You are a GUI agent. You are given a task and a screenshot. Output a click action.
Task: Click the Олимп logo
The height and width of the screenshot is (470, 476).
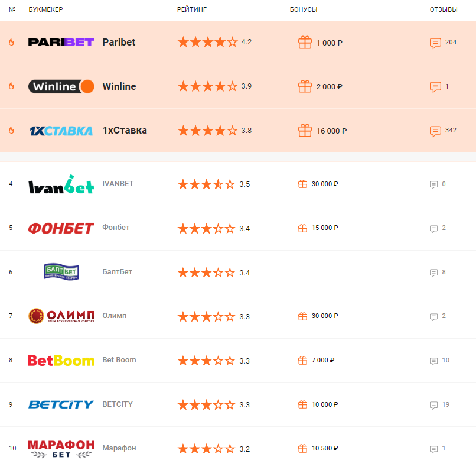pos(61,316)
